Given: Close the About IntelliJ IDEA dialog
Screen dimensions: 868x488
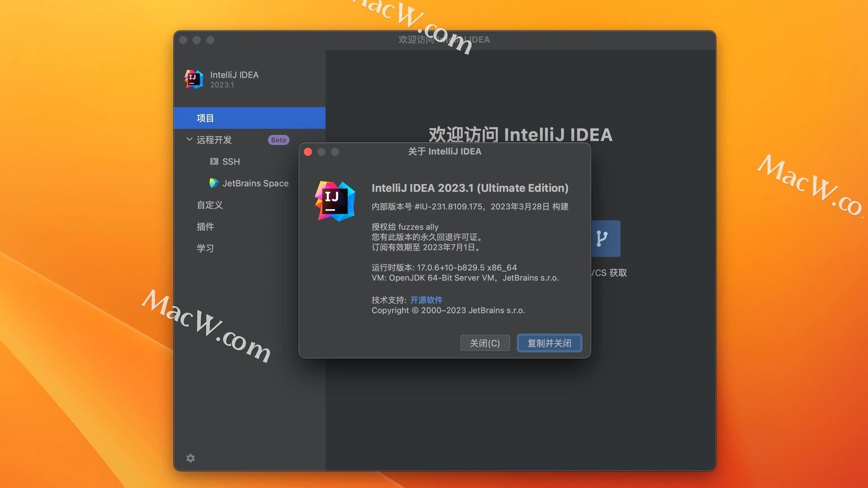Looking at the screenshot, I should (308, 152).
